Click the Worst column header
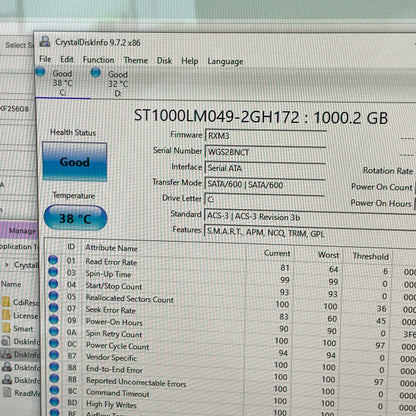The height and width of the screenshot is (416, 416). [x=328, y=255]
